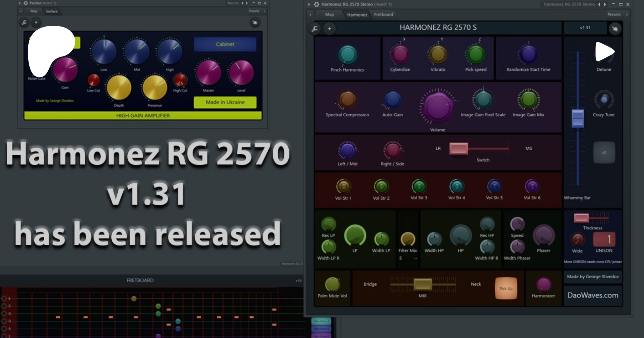Click the Palm Mute Vol knob
The width and height of the screenshot is (644, 338).
coord(332,284)
